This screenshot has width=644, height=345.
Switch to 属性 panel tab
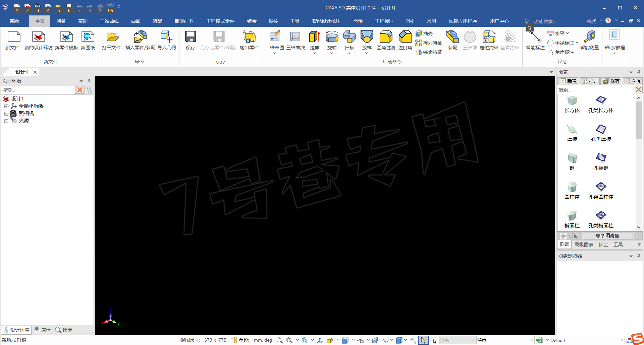[43, 330]
